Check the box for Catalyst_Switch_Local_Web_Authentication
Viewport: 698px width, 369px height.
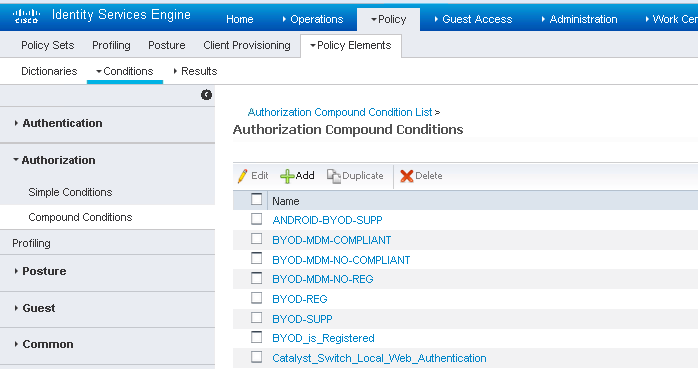tap(256, 357)
